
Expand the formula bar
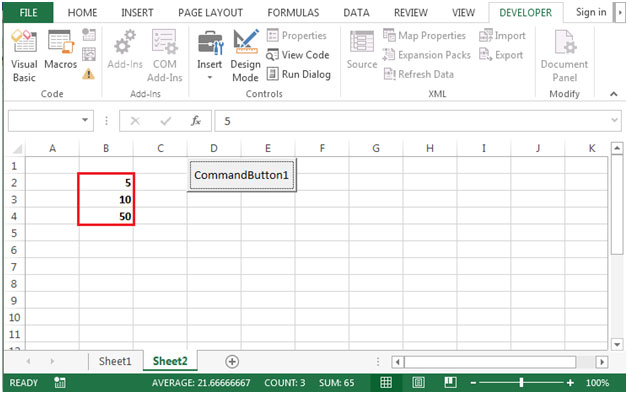tap(614, 120)
